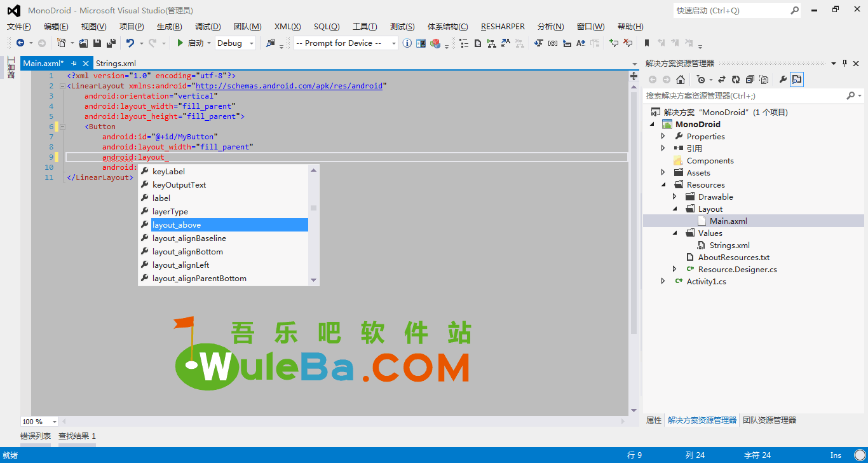The height and width of the screenshot is (463, 868).
Task: Click the New Project toolbar icon
Action: [61, 43]
